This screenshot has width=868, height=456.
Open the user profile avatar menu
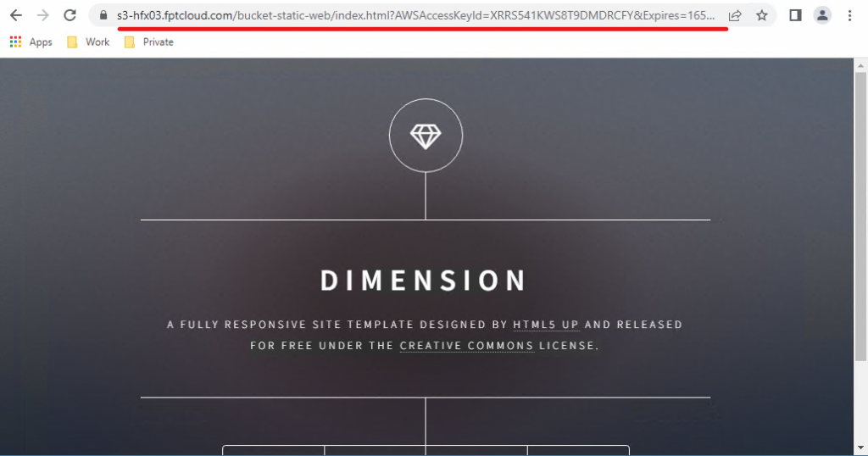pos(822,15)
